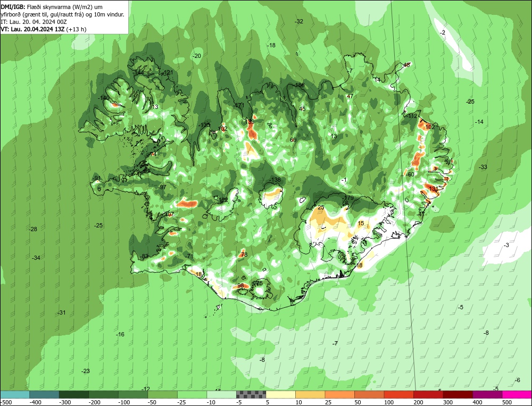
Task: Click the checkered gray legend swatch near zero
Action: coord(251,394)
